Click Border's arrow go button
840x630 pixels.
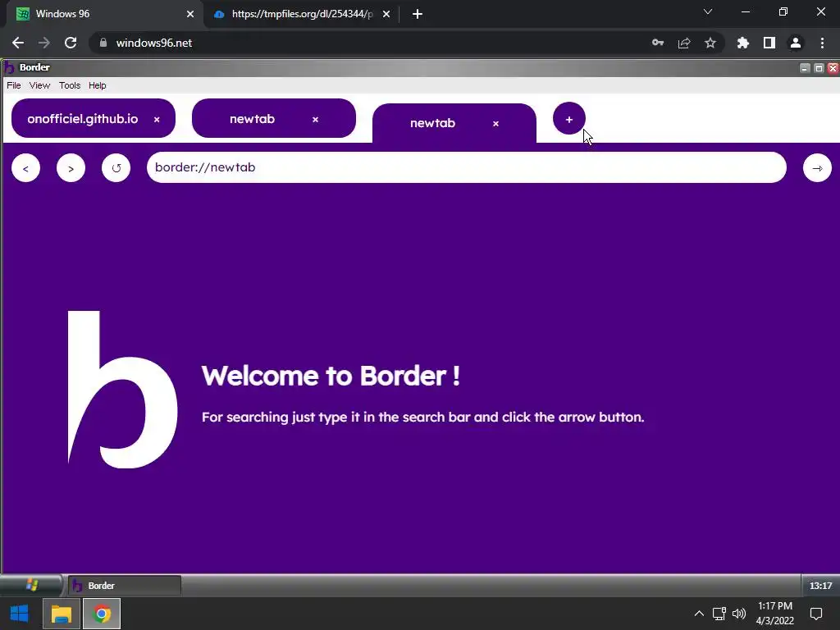click(x=817, y=168)
